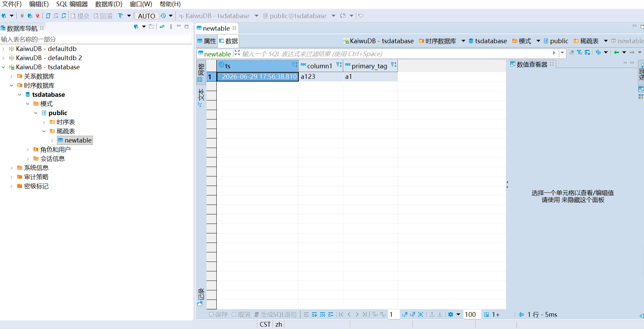Viewport: 644px width, 329px height.
Task: Open the SQL 编辑器 menu
Action: click(x=72, y=4)
